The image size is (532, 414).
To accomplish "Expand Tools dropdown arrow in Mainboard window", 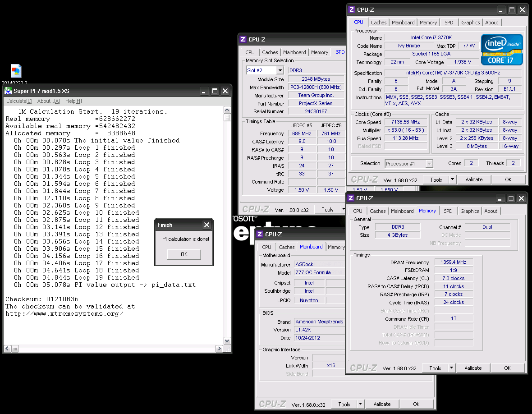I will [x=360, y=404].
